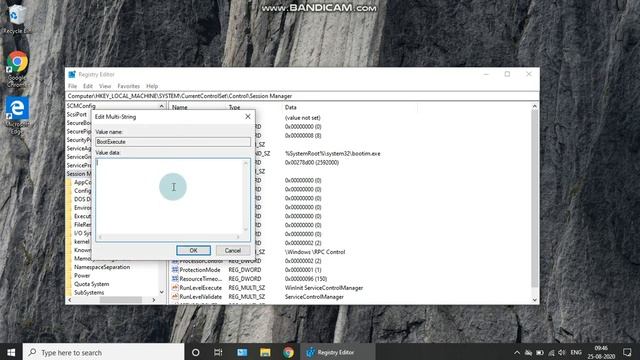Select the SCMConfig tree key
This screenshot has width=640, height=360.
(x=81, y=106)
